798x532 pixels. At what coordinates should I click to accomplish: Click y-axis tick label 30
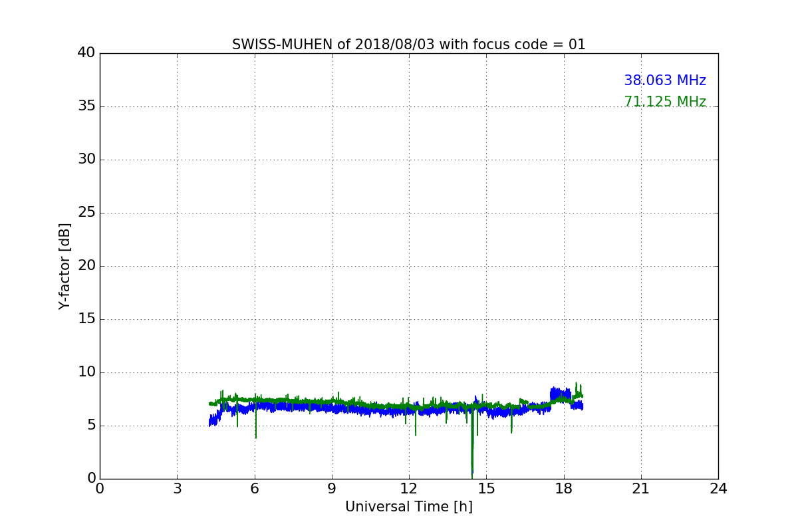click(86, 160)
